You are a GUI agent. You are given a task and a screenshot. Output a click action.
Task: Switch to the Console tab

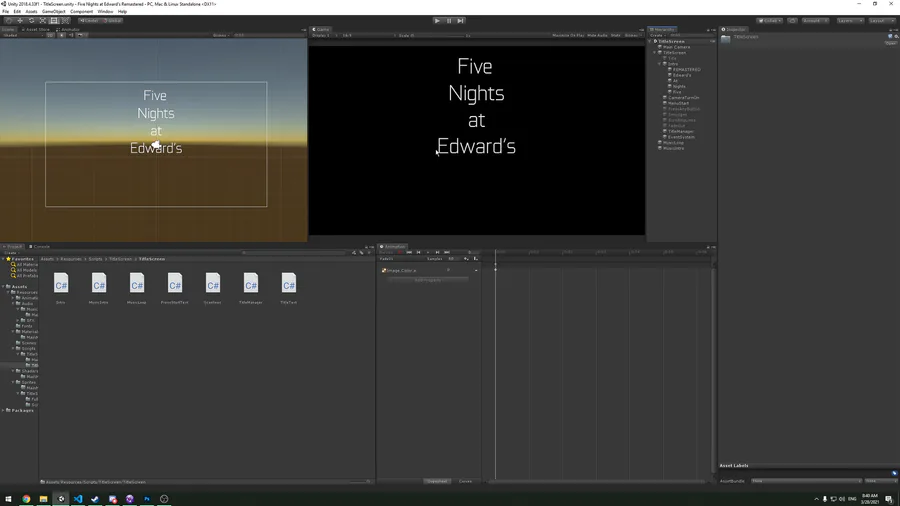click(40, 247)
